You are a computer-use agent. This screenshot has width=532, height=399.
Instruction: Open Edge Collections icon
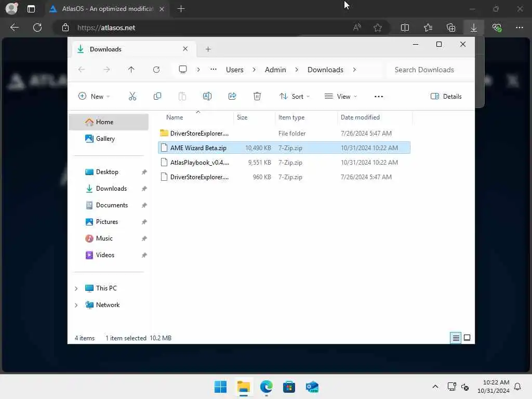tap(451, 28)
